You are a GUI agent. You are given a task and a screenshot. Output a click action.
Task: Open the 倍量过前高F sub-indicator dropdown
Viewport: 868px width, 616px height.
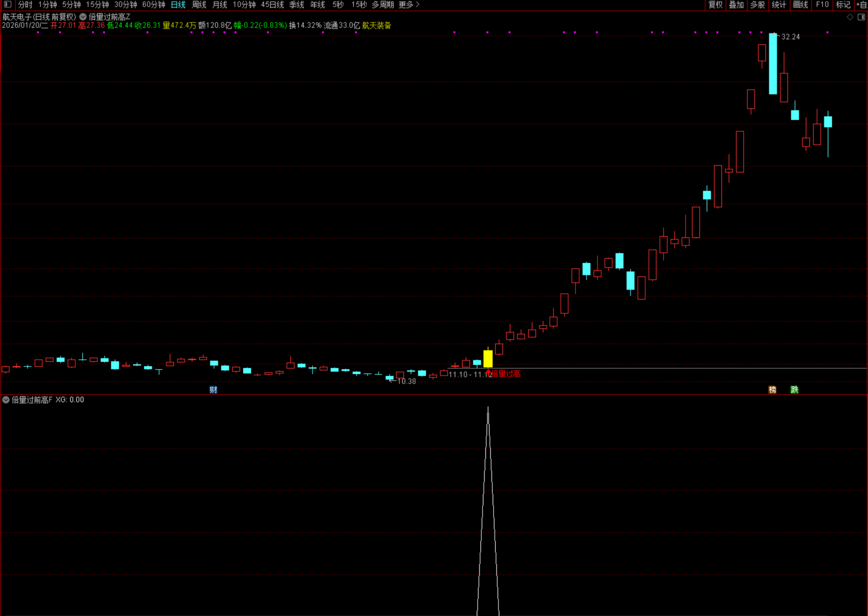tap(6, 400)
